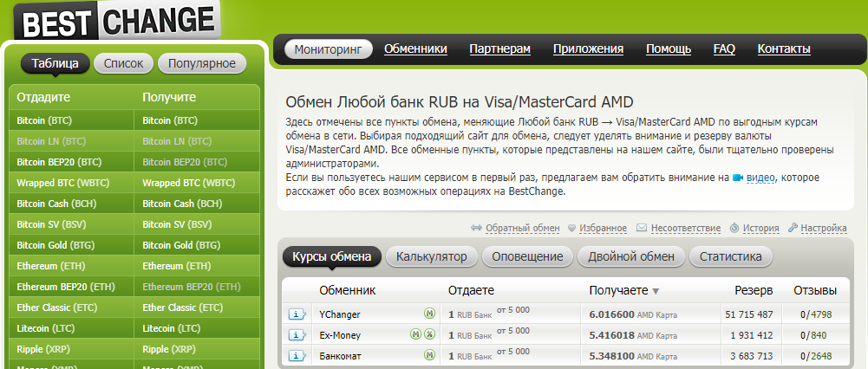
Task: Click the percent badge next to Ex-Money
Action: [x=429, y=334]
